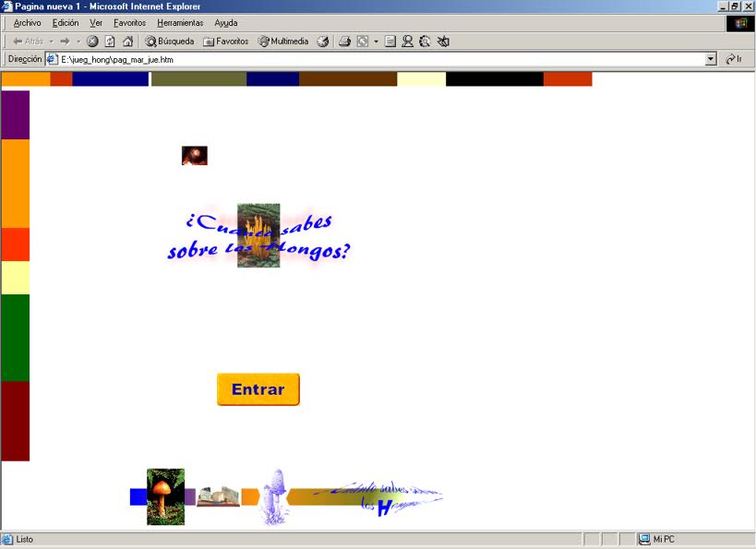Open the Multimedia toolbar panel
The height and width of the screenshot is (549, 756).
(x=283, y=42)
